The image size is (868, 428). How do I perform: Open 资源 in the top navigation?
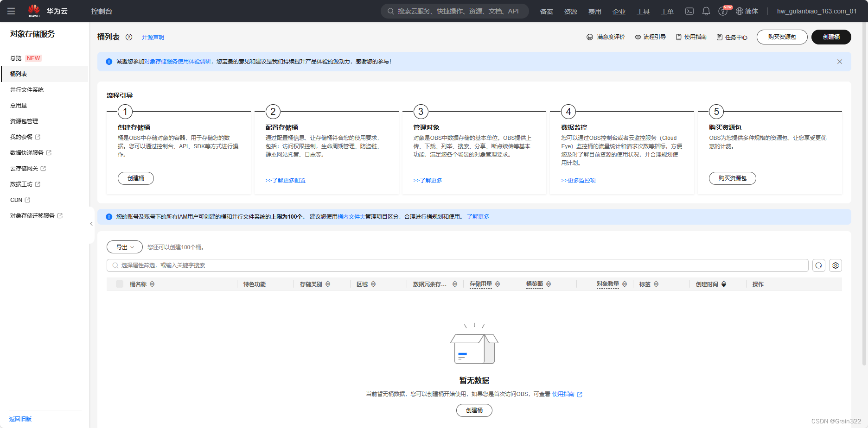[x=571, y=11]
